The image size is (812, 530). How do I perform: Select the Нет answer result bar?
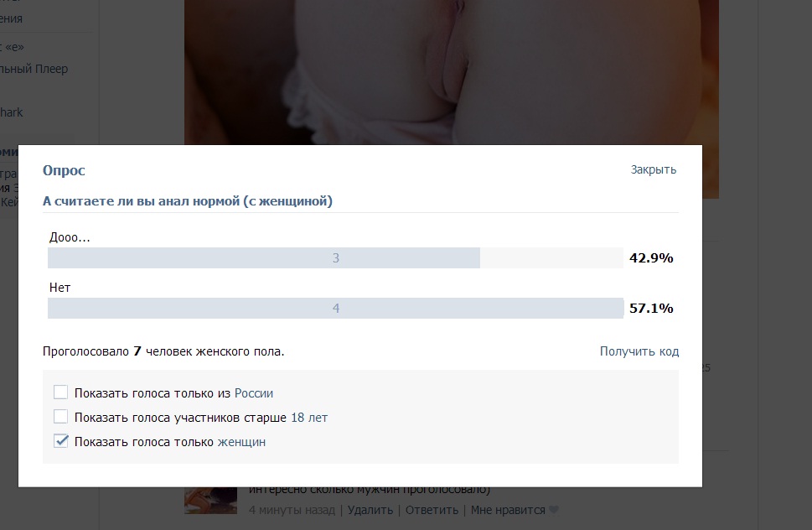click(x=335, y=309)
